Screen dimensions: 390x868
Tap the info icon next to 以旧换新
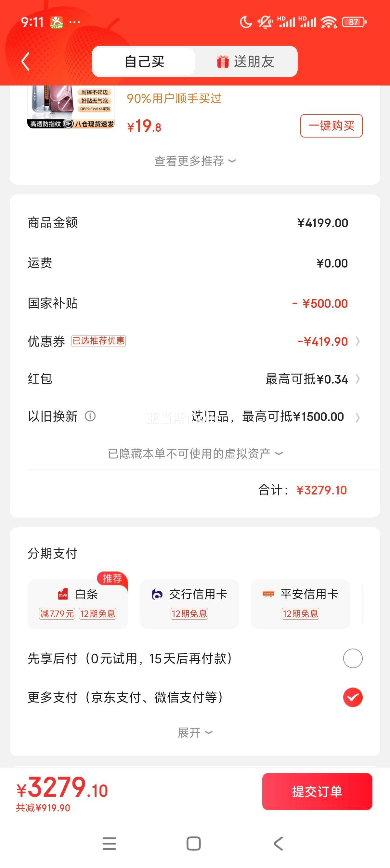pos(90,416)
